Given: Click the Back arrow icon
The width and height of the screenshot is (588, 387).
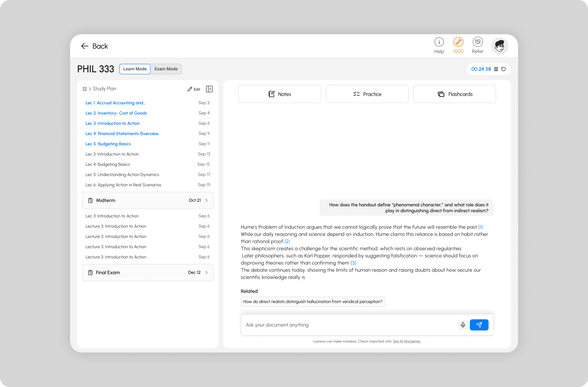Looking at the screenshot, I should click(x=85, y=46).
